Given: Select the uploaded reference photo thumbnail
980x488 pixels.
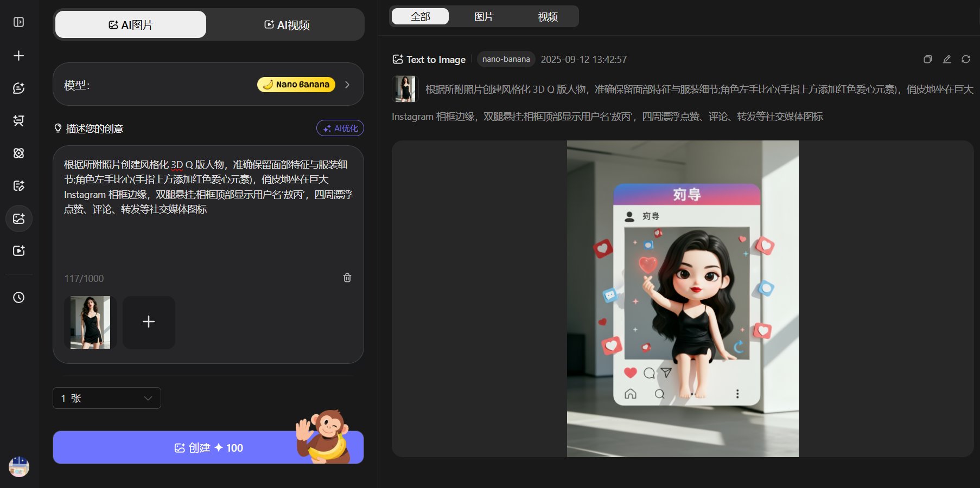Looking at the screenshot, I should pos(90,322).
